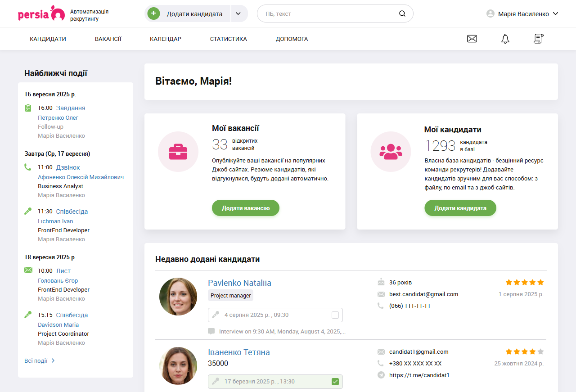Check the event checkbox for Pavlenko Nataliia

coord(335,315)
